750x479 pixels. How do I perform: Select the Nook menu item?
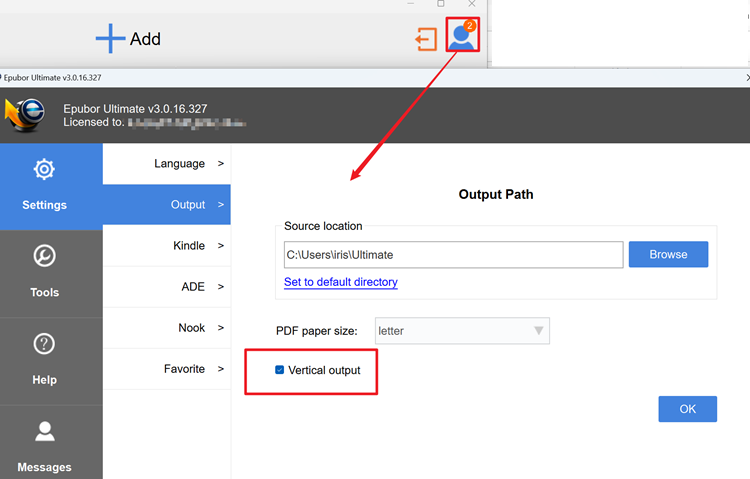(x=166, y=328)
